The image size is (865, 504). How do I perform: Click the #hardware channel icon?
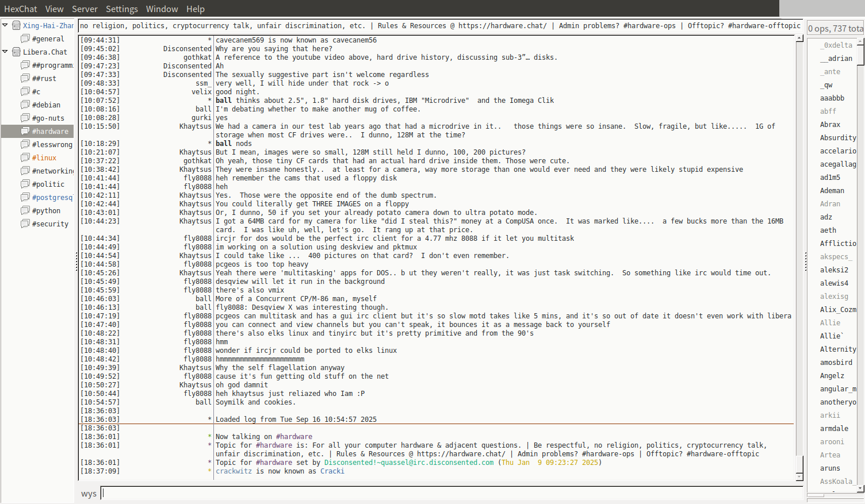[25, 131]
